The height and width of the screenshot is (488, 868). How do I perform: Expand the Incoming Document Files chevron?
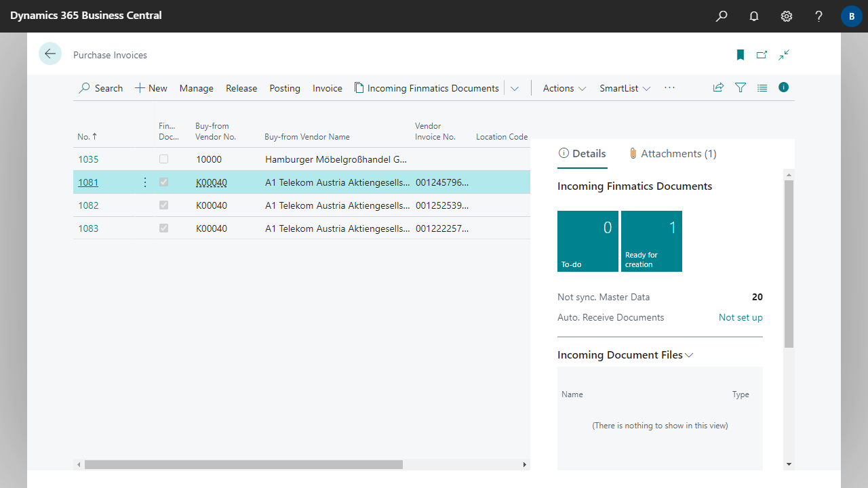(689, 355)
